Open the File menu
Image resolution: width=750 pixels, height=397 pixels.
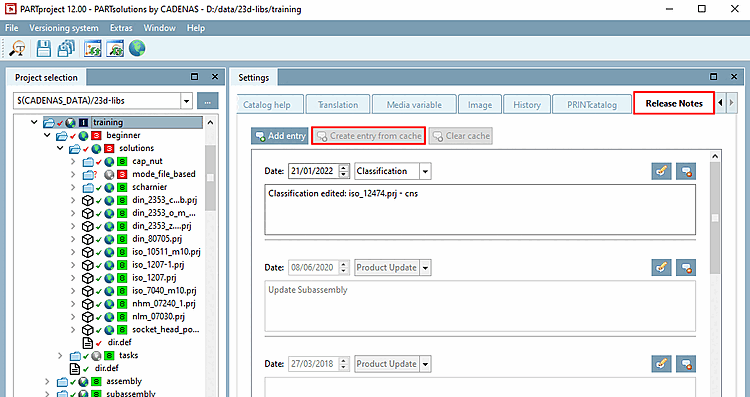11,28
